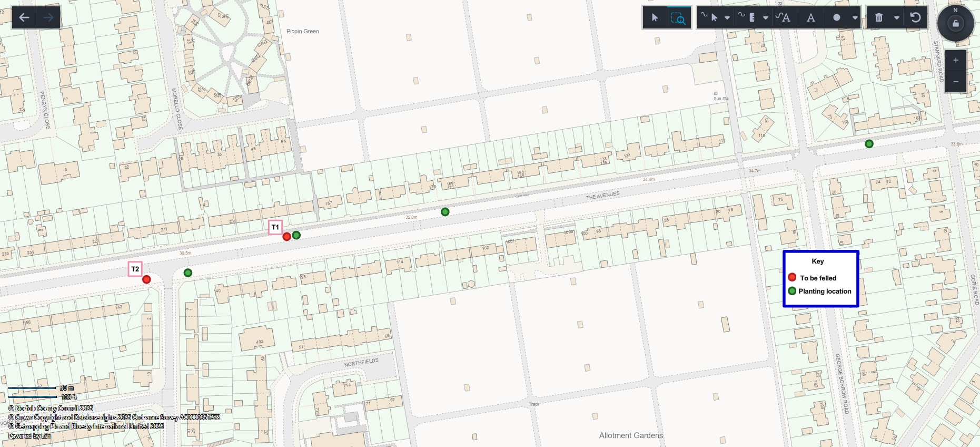Open the measure tool dropdown arrow

click(766, 18)
